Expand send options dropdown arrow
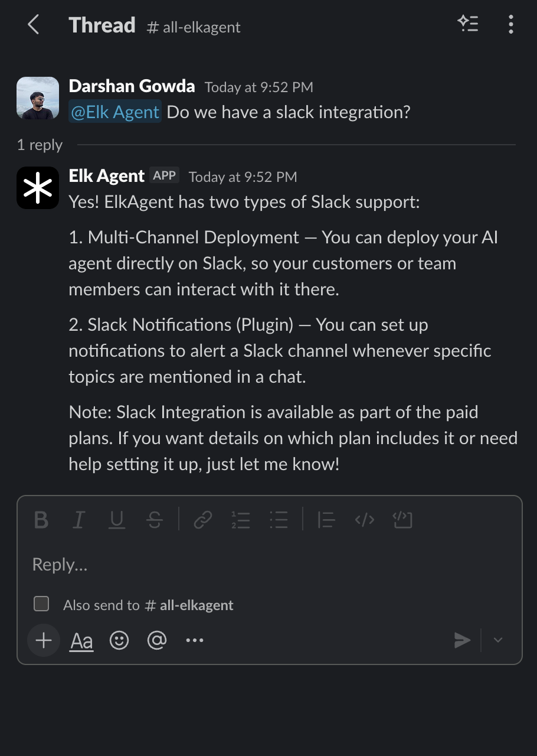 498,640
